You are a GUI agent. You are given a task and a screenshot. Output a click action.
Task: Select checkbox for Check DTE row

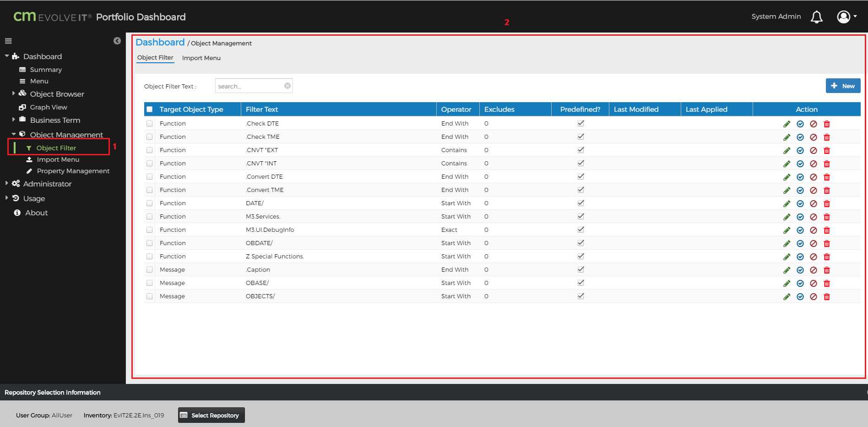(149, 123)
